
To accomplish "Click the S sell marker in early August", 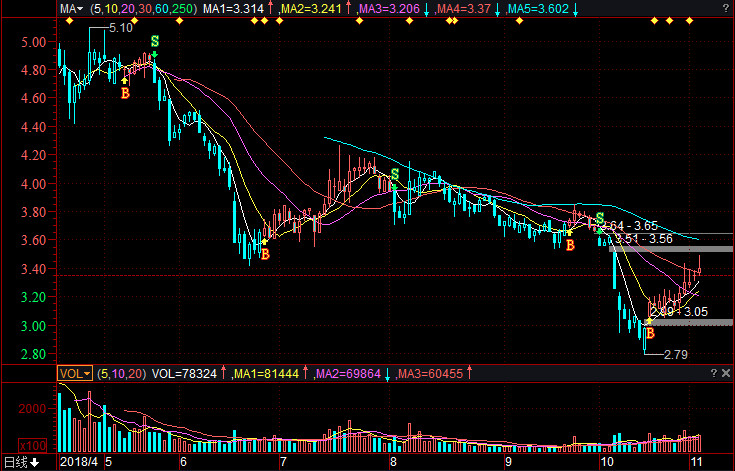I will [395, 175].
